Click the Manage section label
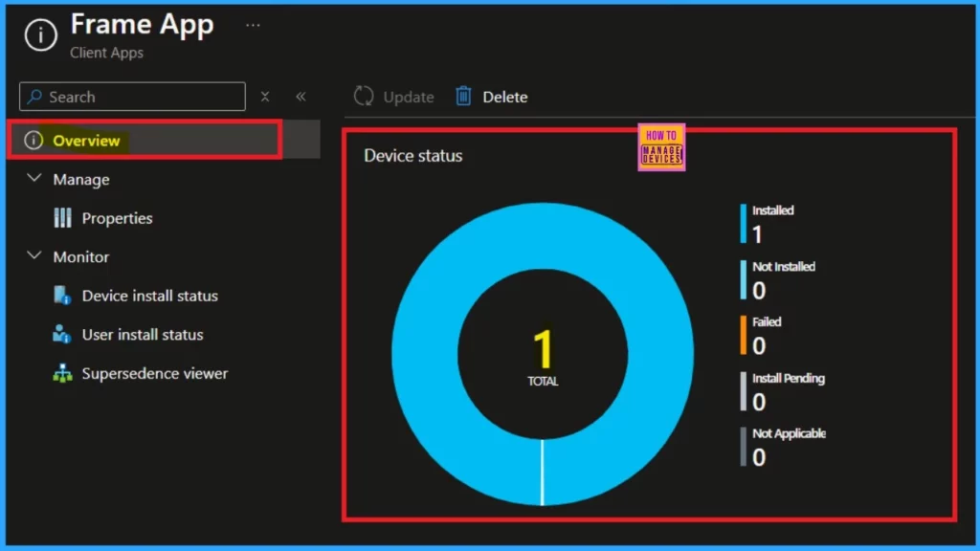The image size is (980, 551). [81, 180]
